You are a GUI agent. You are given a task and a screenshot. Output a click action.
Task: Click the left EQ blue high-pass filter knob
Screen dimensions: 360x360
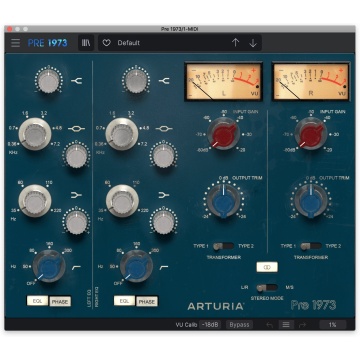coord(49,267)
